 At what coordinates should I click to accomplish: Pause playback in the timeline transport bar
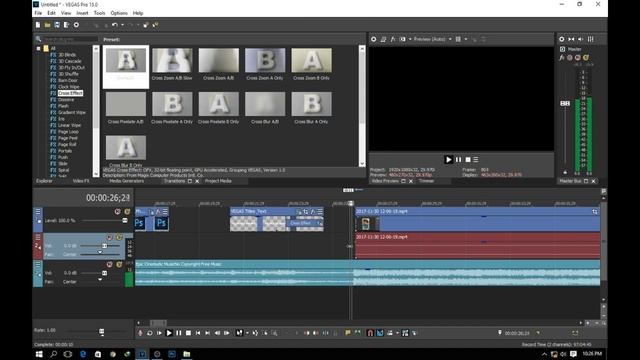coord(178,333)
